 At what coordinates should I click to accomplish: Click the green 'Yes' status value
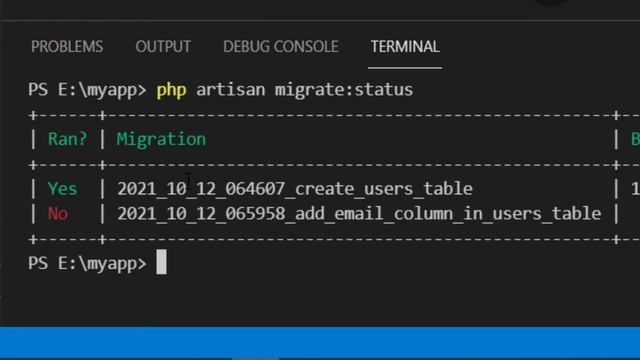(x=62, y=189)
